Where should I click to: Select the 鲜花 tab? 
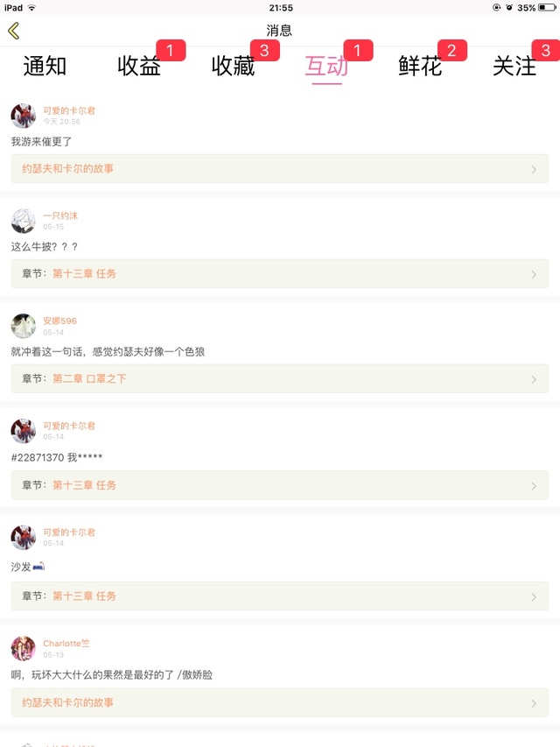click(420, 66)
